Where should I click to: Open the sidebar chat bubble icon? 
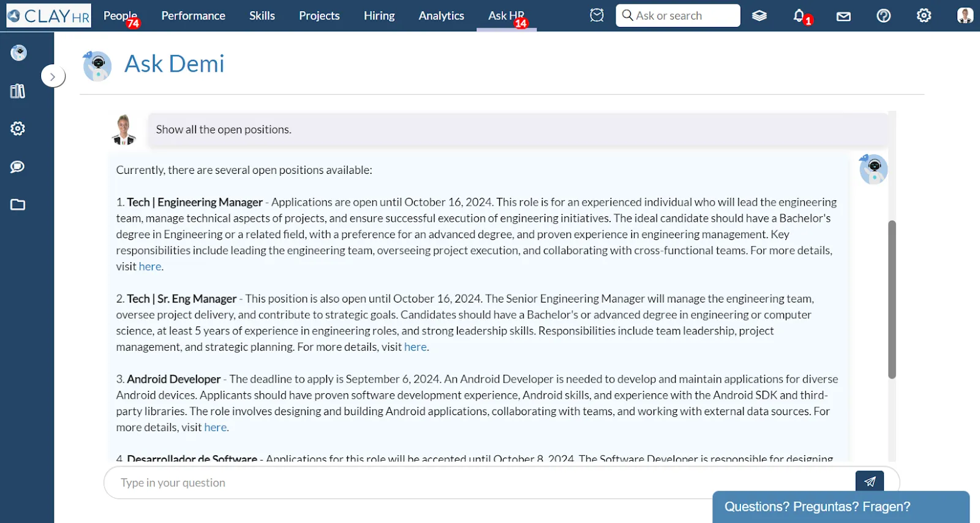coord(18,167)
